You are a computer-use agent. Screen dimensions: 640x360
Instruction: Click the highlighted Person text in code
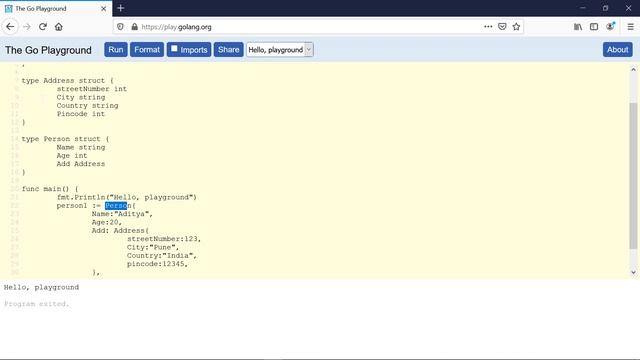[116, 206]
